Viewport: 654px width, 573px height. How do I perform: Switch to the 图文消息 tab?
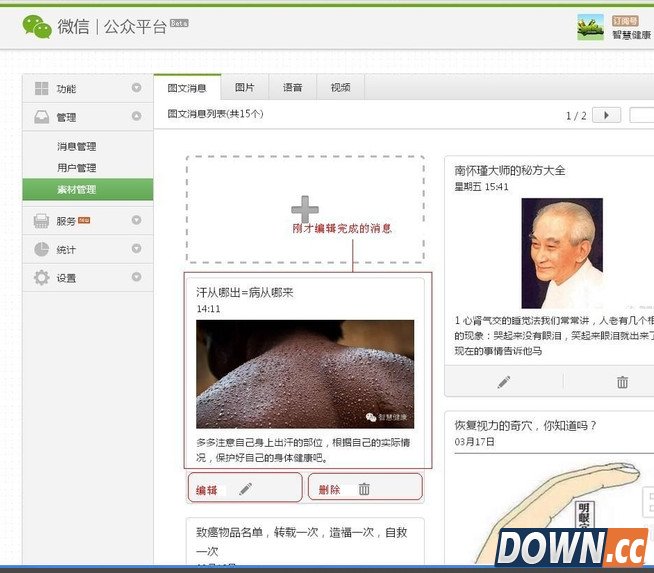coord(187,88)
